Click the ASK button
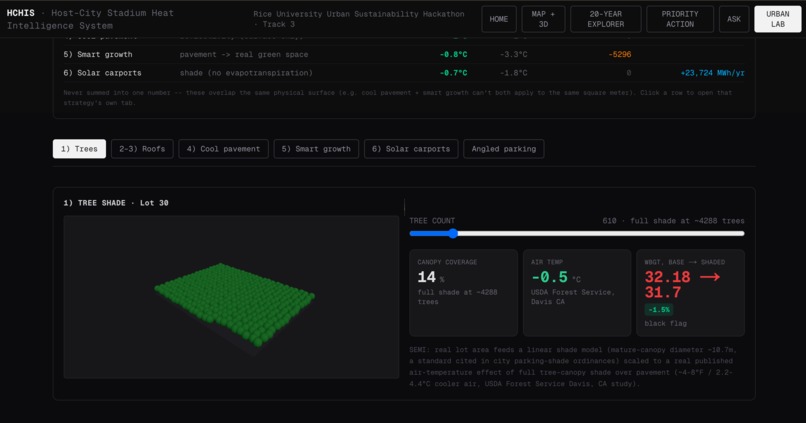The width and height of the screenshot is (806, 423). [x=734, y=19]
